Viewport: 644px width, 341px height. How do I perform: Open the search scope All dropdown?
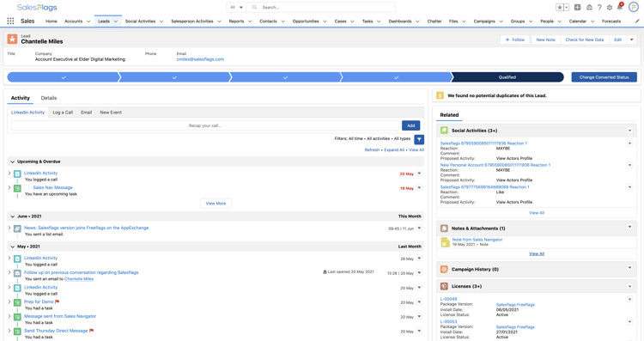[x=237, y=8]
